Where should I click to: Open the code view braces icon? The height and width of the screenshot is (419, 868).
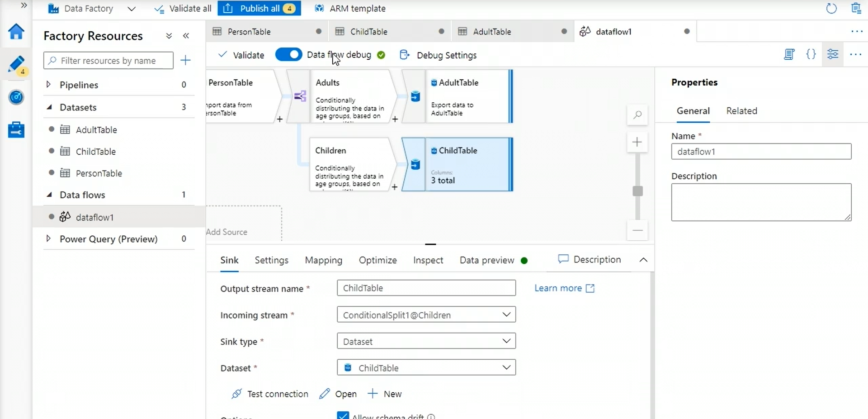click(x=811, y=55)
